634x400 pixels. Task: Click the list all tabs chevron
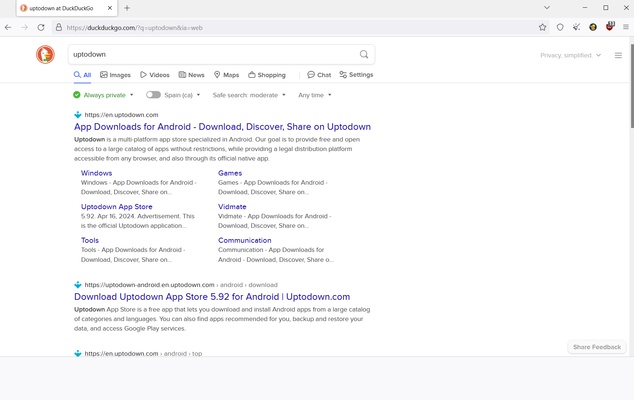point(547,8)
